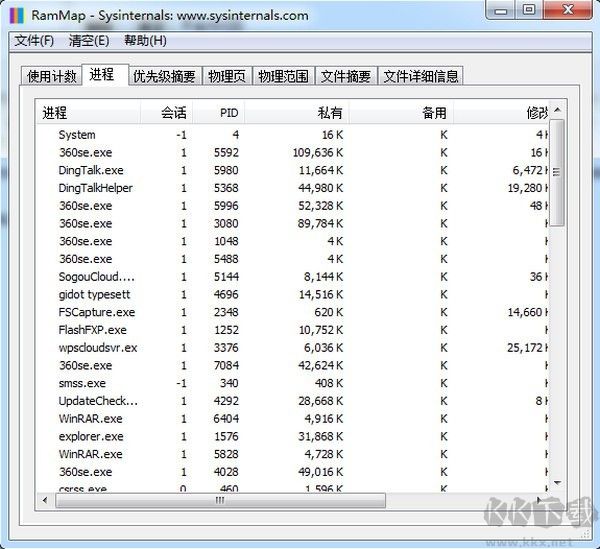
Task: Open the 清空(E) menu
Action: [89, 41]
